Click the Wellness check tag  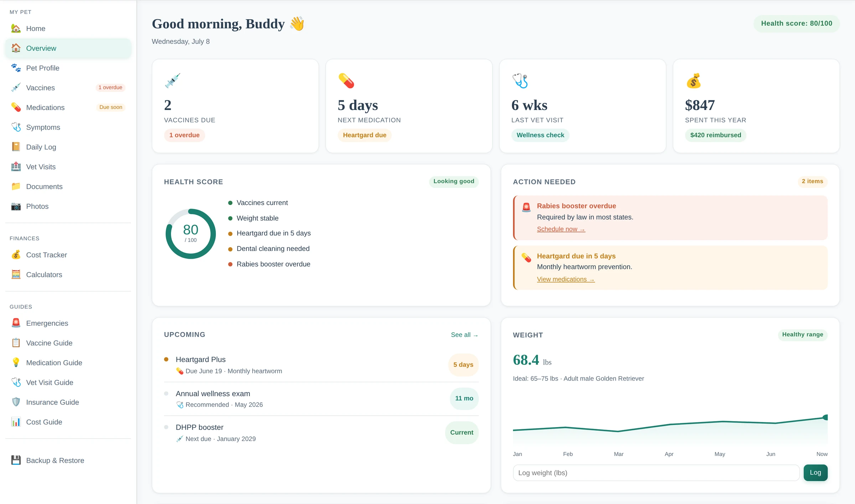point(540,135)
